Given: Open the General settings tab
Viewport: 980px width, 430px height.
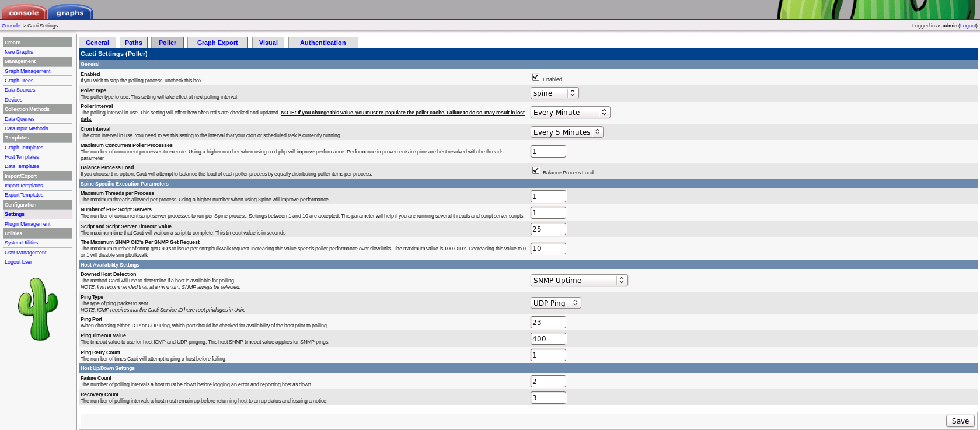Looking at the screenshot, I should 97,43.
